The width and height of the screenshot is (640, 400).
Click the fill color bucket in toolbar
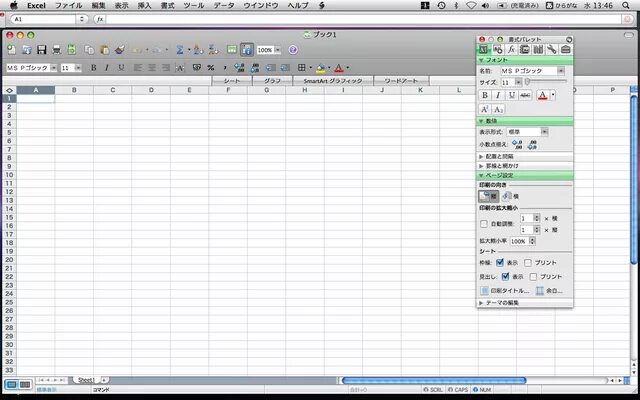point(321,68)
